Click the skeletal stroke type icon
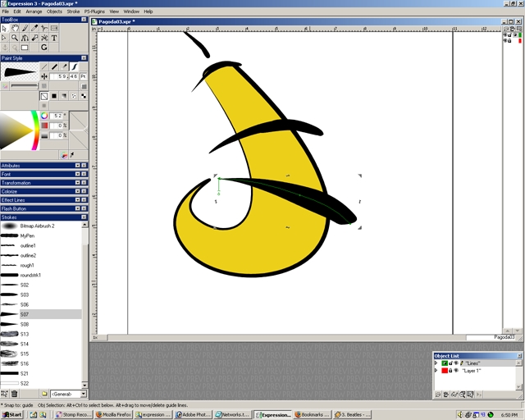Image resolution: width=525 pixels, height=420 pixels. click(74, 66)
